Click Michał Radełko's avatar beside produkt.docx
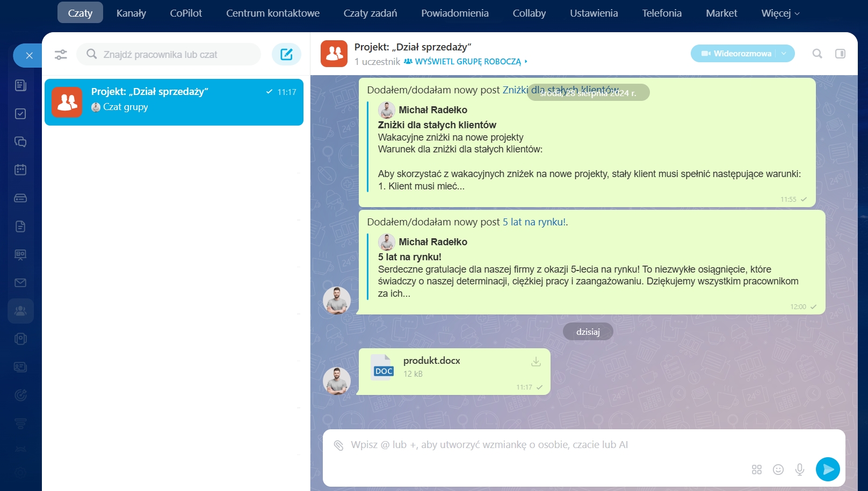The height and width of the screenshot is (491, 868). 336,381
